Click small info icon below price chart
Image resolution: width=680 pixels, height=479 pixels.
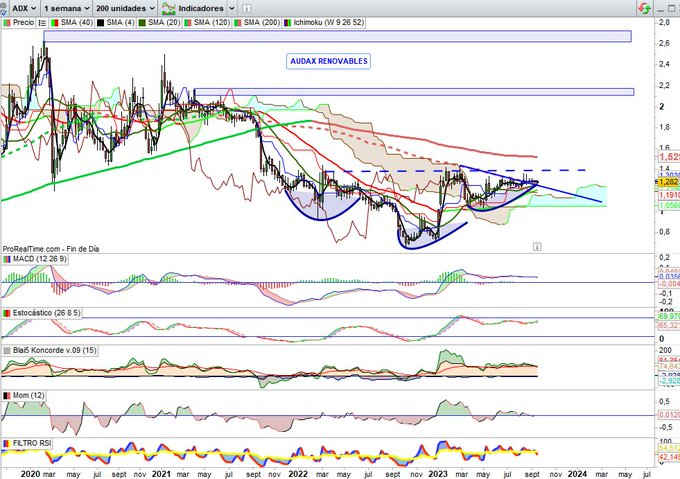[537, 247]
